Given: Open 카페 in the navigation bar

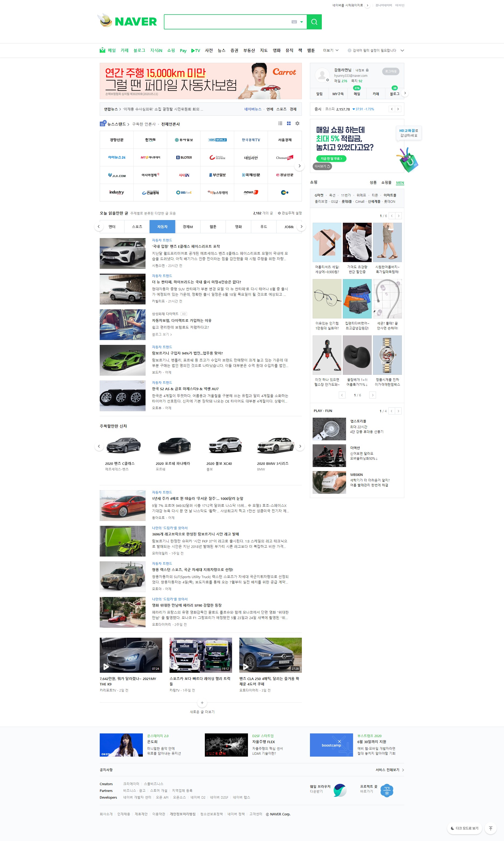Looking at the screenshot, I should [125, 50].
